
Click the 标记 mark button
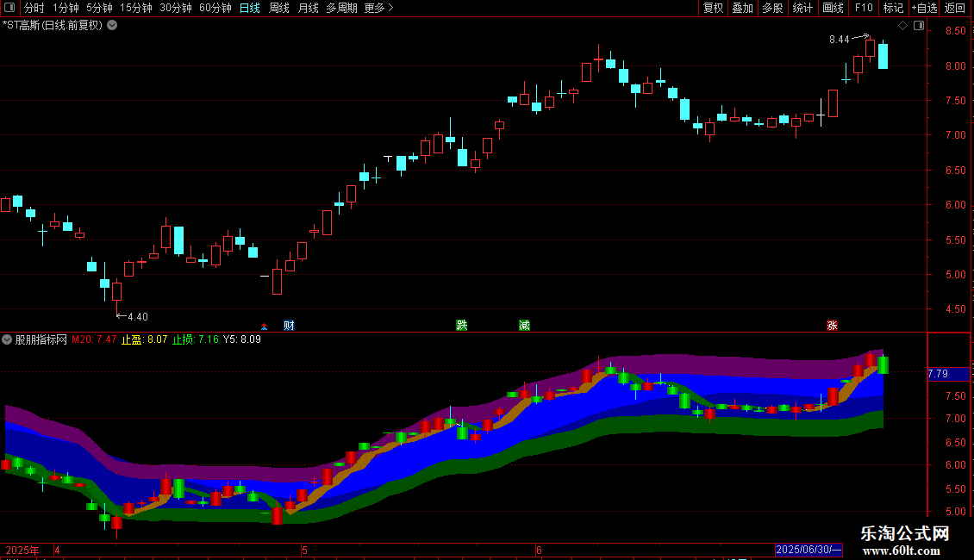(893, 8)
